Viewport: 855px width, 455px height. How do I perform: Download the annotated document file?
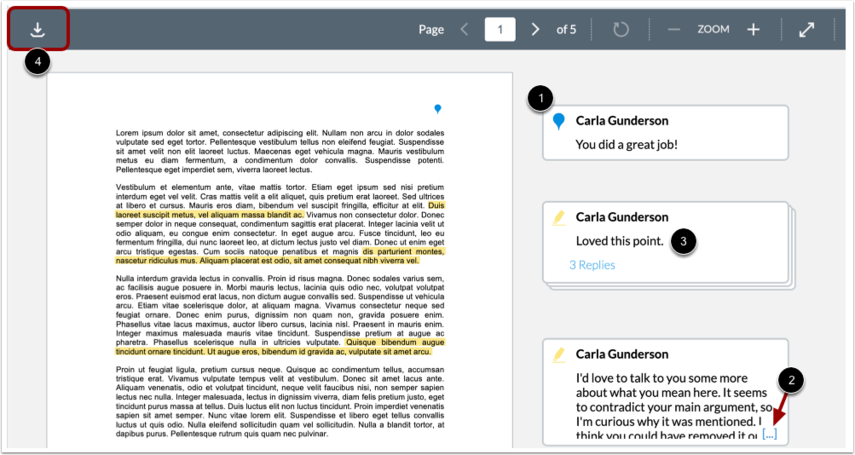[x=38, y=29]
